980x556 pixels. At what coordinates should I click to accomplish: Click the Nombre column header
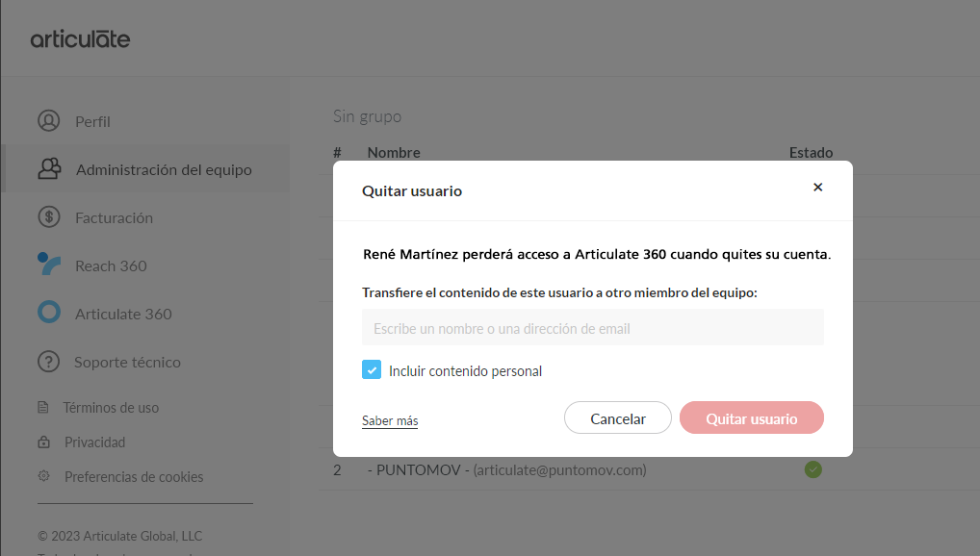pyautogui.click(x=394, y=153)
